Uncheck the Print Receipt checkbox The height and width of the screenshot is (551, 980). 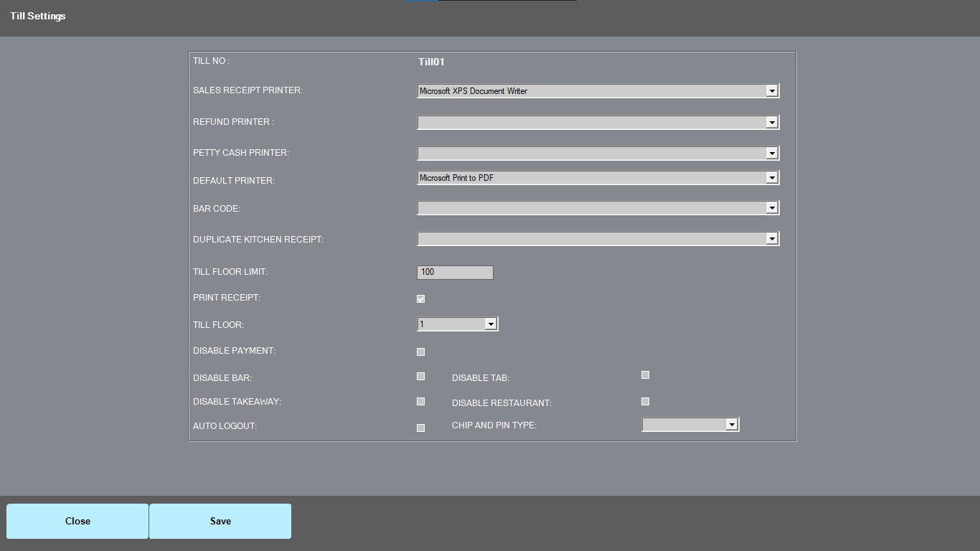coord(420,298)
